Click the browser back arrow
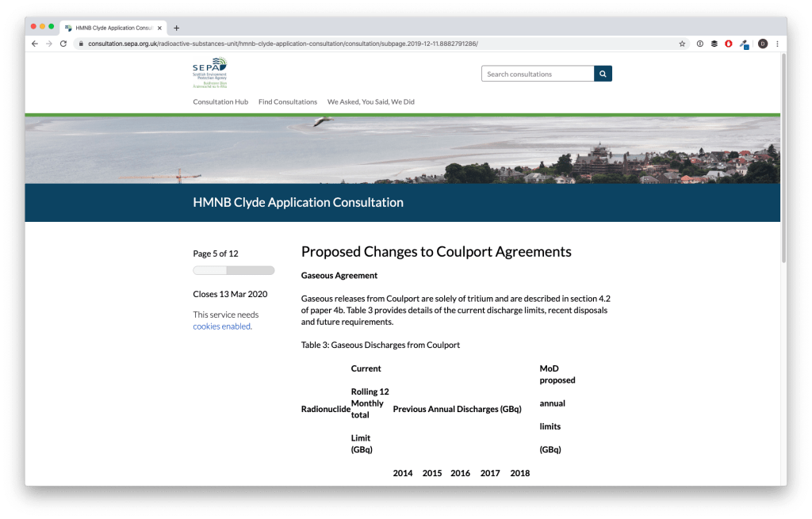 click(x=35, y=44)
